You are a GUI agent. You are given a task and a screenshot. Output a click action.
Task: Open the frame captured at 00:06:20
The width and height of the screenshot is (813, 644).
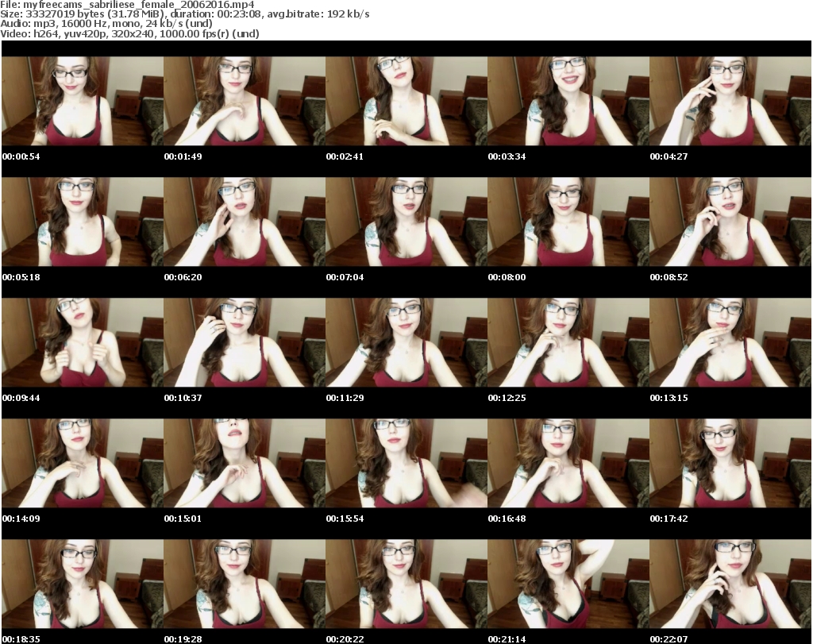coord(245,222)
